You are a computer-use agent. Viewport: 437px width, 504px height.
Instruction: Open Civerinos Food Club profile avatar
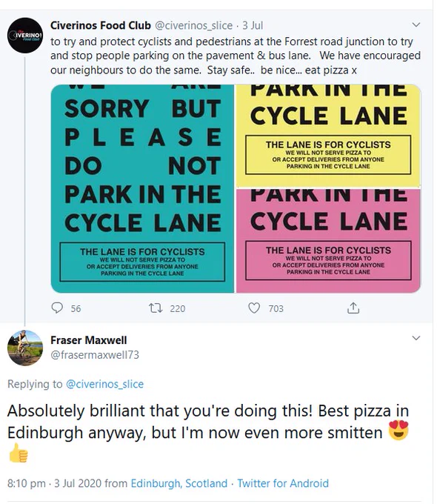coord(25,36)
